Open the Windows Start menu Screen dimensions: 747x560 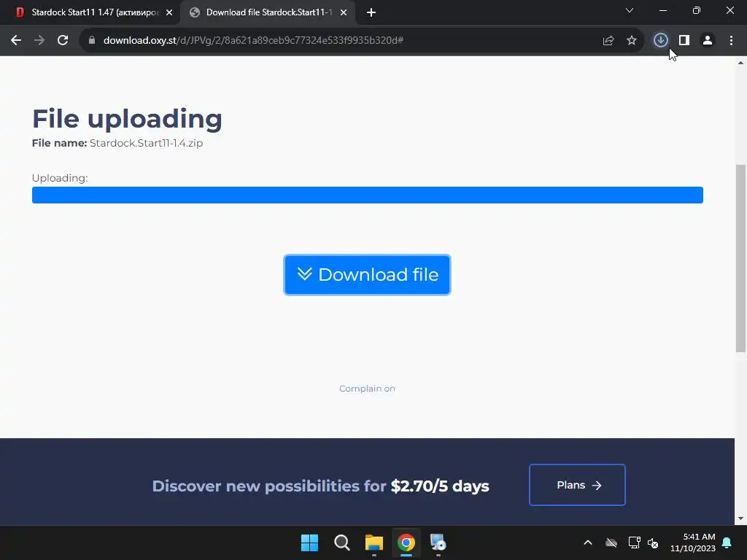coord(309,542)
